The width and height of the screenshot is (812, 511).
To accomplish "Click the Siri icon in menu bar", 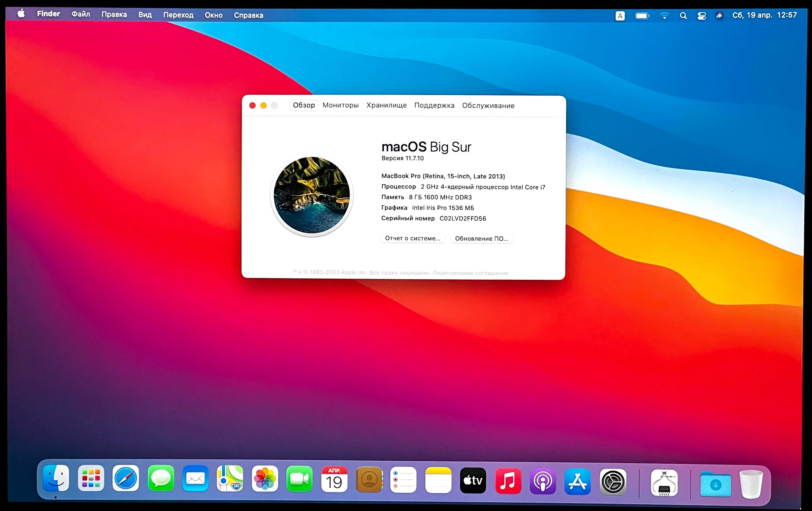I will (x=719, y=16).
